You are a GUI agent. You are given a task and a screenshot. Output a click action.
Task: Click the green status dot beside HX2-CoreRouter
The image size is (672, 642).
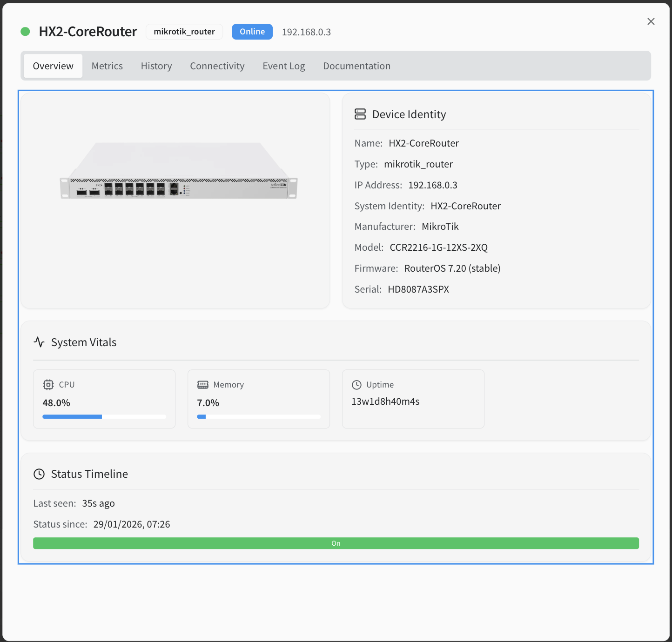pyautogui.click(x=26, y=32)
